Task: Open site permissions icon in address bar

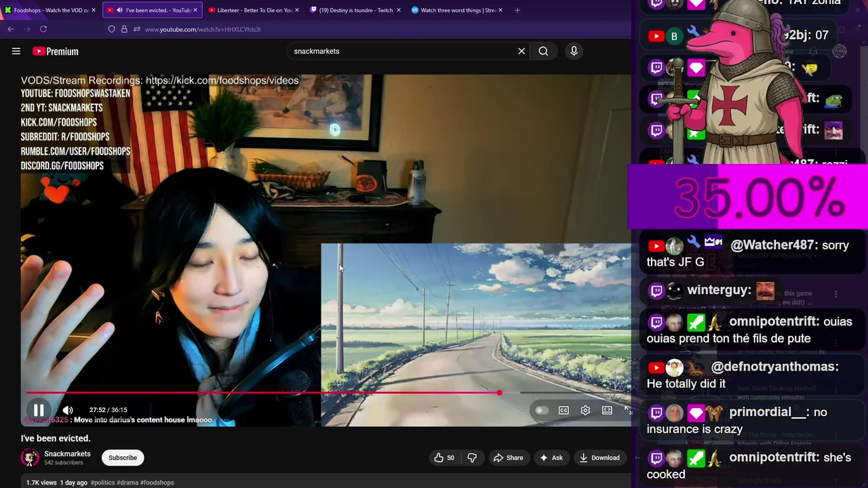Action: (136, 29)
